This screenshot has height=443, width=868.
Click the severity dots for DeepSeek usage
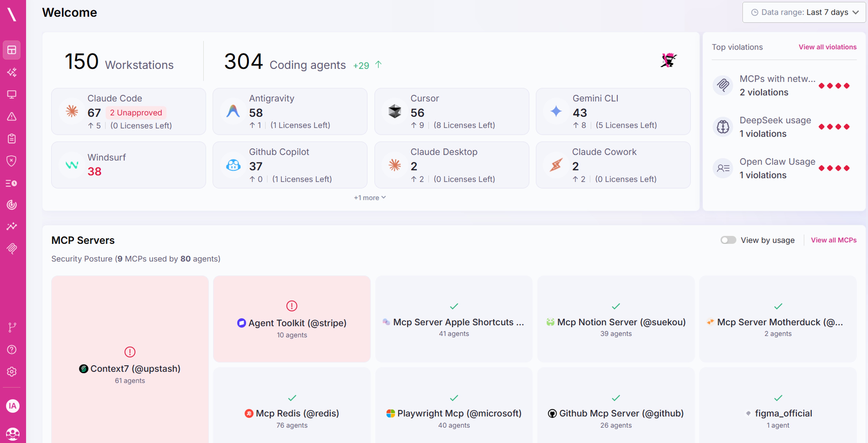pos(834,127)
